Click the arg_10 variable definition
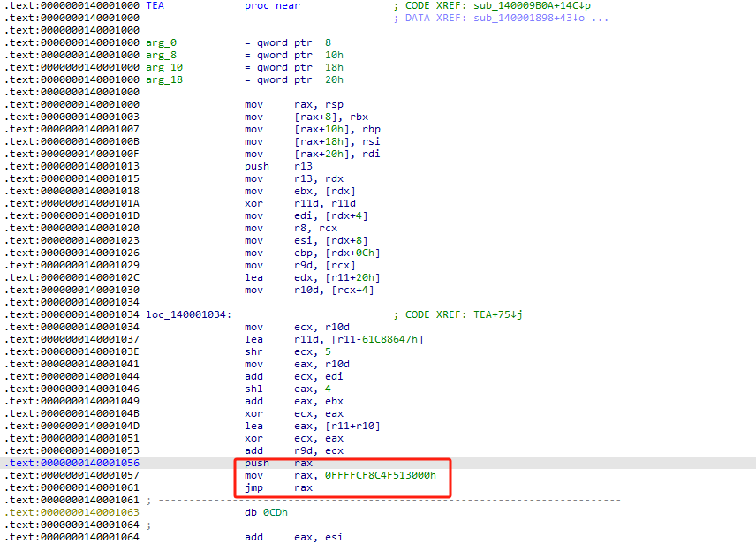 coord(164,67)
